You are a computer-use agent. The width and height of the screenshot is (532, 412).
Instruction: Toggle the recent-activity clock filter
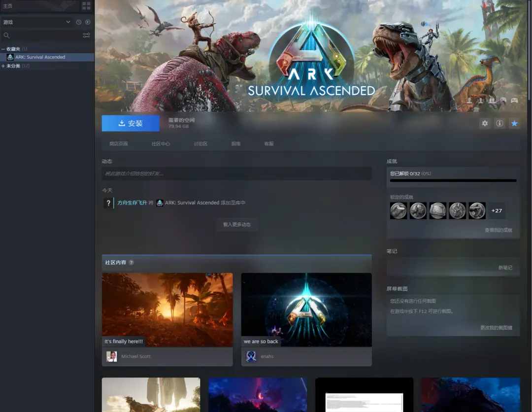tap(79, 22)
